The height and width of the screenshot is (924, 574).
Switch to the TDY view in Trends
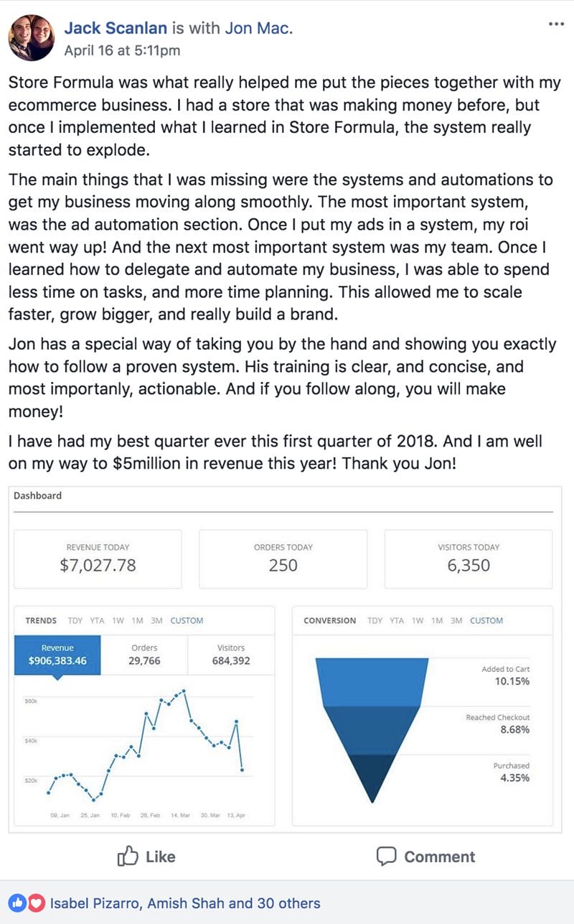point(74,620)
